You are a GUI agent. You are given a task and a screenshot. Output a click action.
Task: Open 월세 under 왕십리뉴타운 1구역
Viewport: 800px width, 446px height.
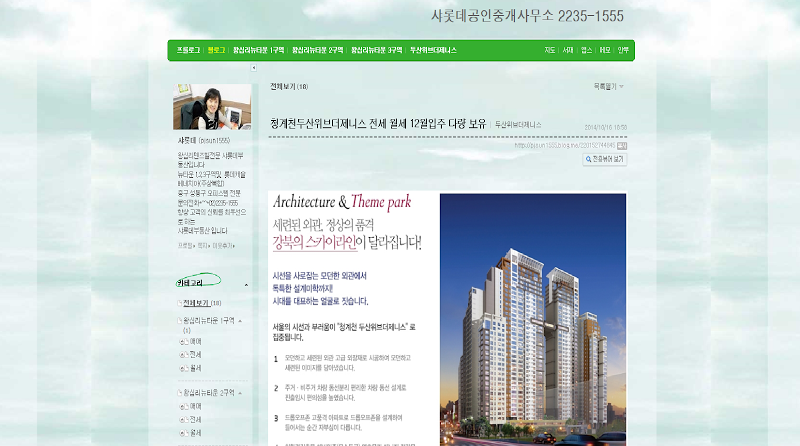[x=195, y=368]
